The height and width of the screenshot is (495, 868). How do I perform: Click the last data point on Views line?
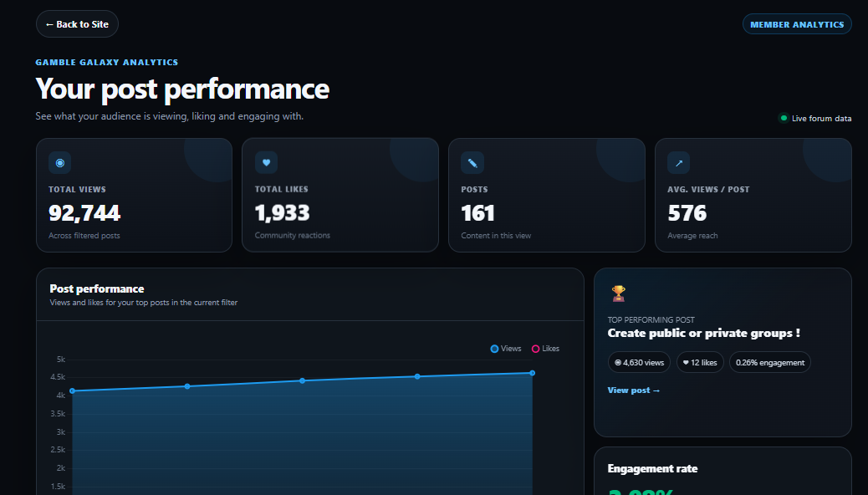click(532, 373)
